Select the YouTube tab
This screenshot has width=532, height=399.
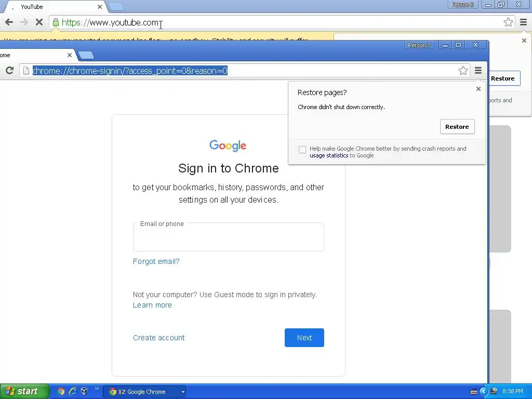tap(54, 7)
